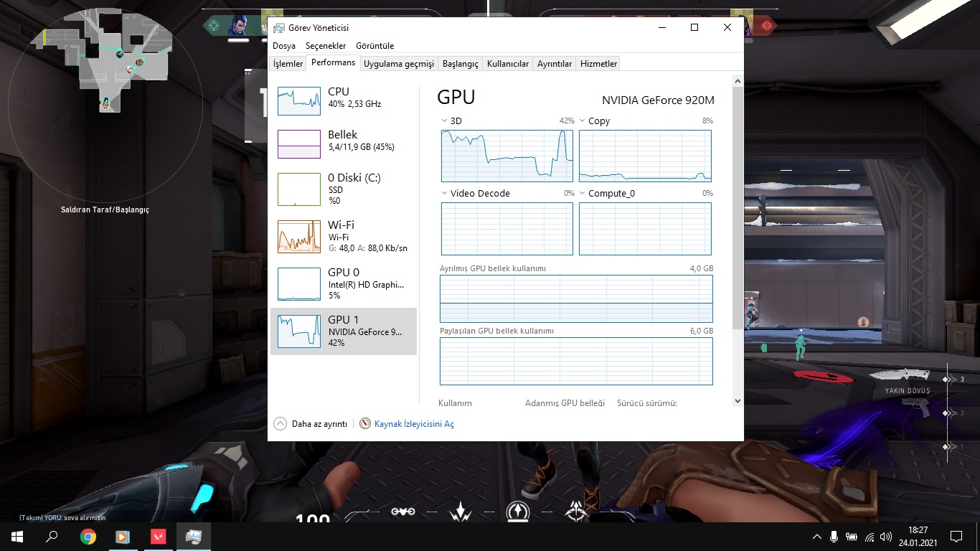Open Google Chrome from the taskbar
The height and width of the screenshot is (551, 980).
tap(88, 536)
